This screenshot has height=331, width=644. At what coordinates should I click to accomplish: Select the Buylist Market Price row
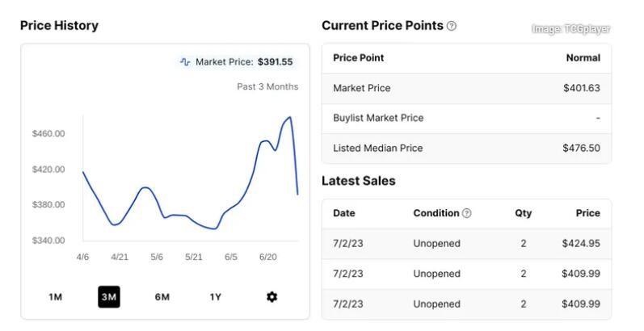click(x=466, y=118)
